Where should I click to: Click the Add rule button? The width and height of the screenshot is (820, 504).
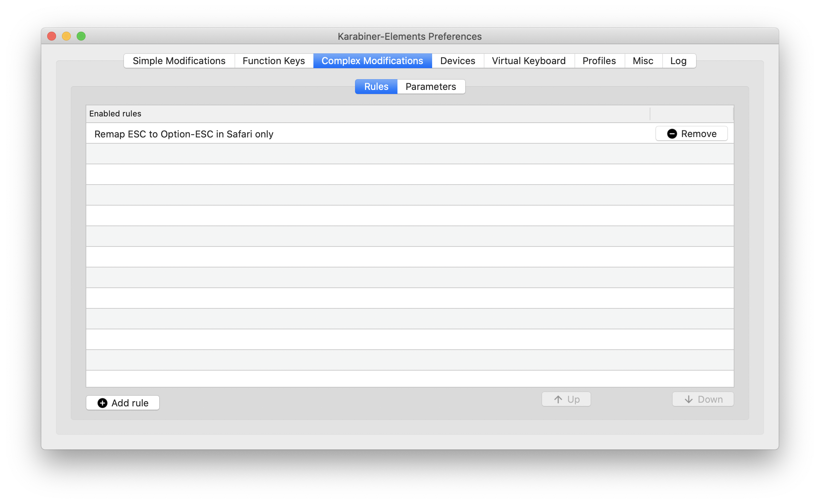point(122,403)
